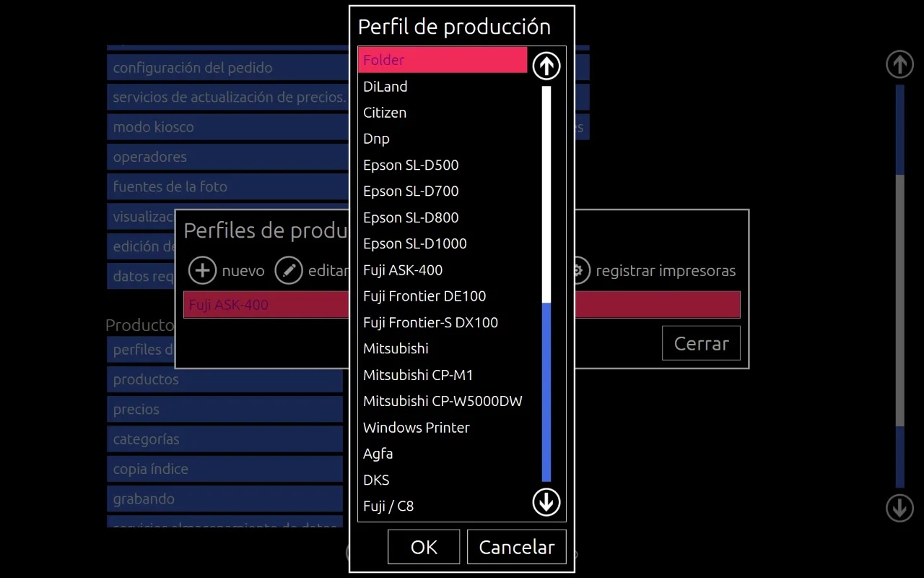The height and width of the screenshot is (578, 924).
Task: Select the Agfa profile
Action: tap(443, 454)
